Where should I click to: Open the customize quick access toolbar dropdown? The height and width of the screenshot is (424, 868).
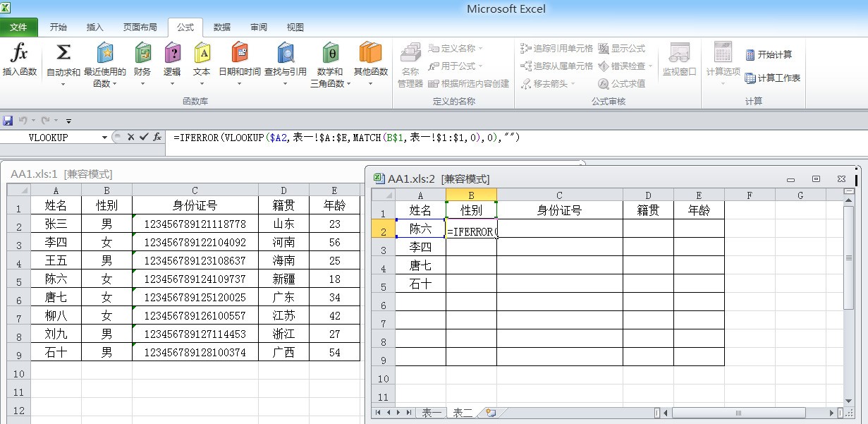point(68,121)
